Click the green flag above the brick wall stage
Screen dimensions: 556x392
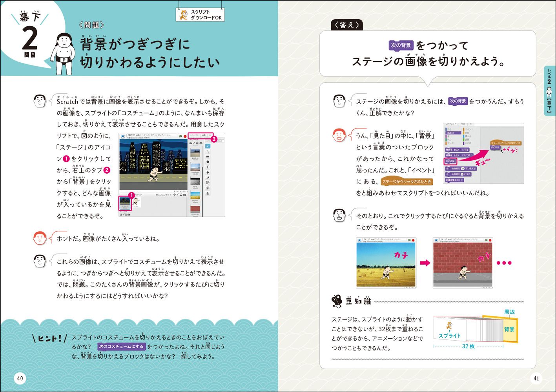[486, 240]
